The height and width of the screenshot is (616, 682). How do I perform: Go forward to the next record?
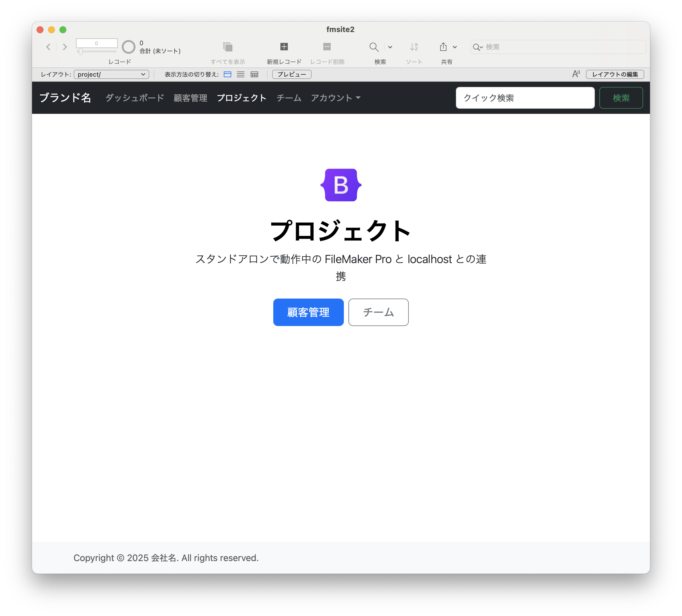pos(65,47)
